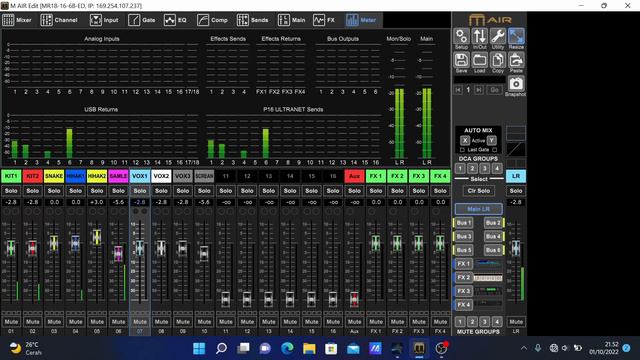
Task: Solo the VOX1 channel
Action: coord(140,191)
